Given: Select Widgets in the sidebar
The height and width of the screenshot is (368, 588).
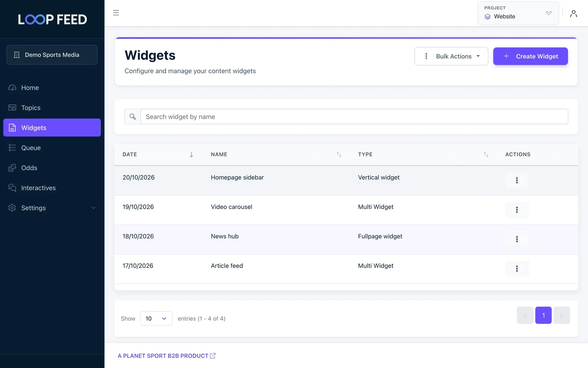Looking at the screenshot, I should coord(52,128).
